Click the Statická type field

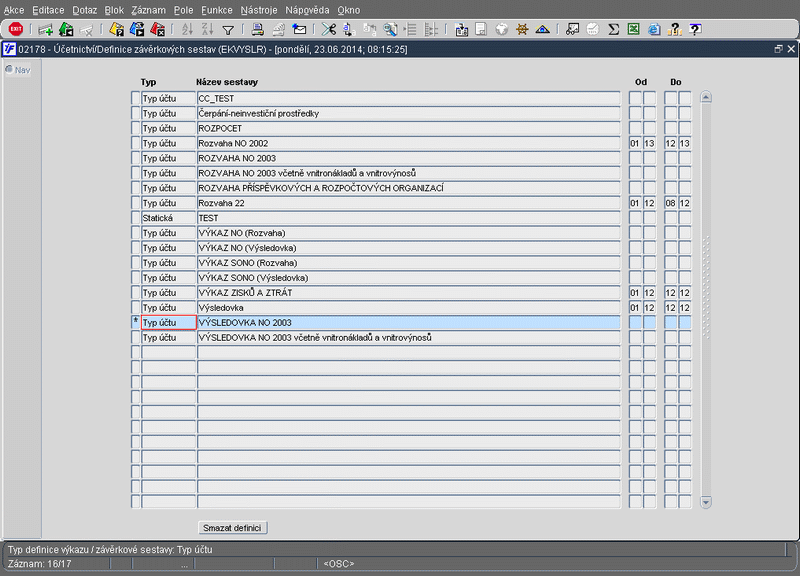point(168,218)
